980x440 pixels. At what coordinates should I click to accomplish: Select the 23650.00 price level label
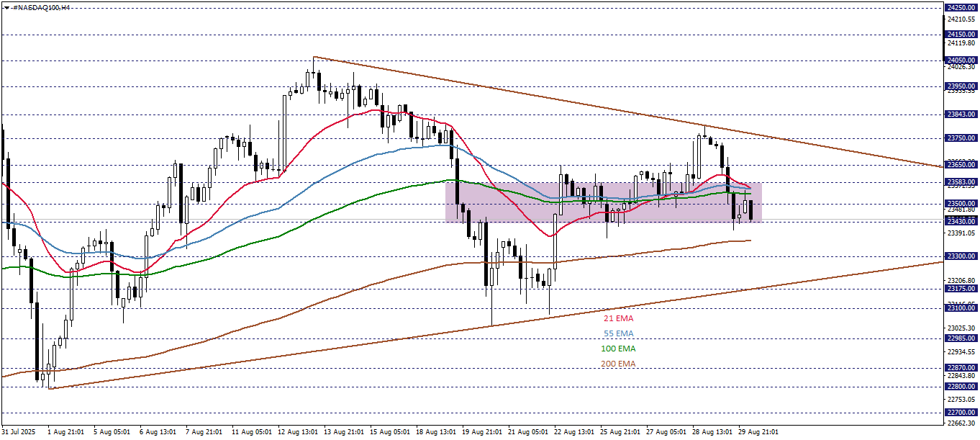point(961,164)
